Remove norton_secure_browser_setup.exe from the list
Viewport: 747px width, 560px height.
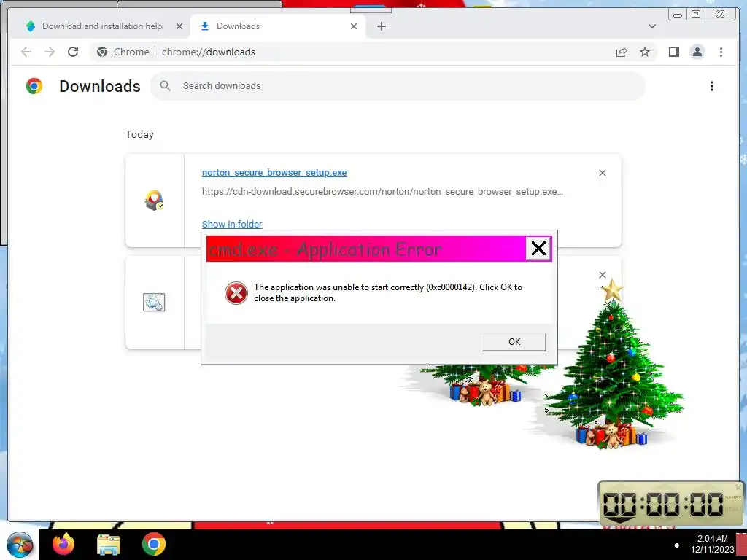point(602,173)
